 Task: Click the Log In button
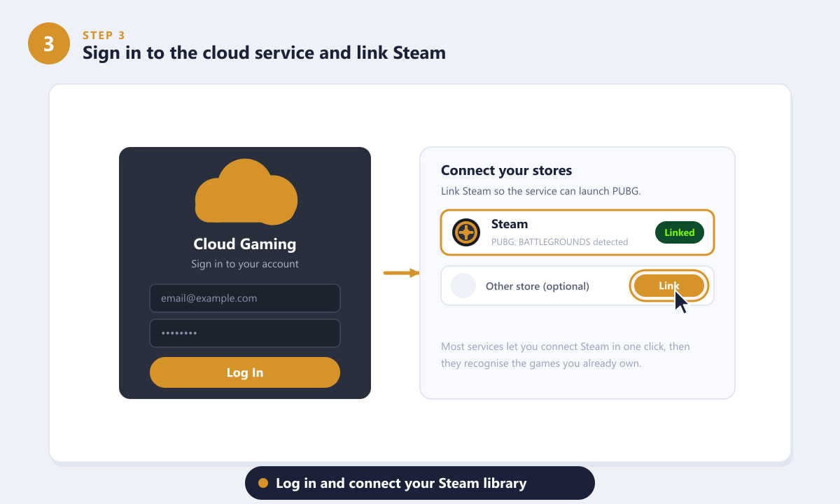coord(245,372)
